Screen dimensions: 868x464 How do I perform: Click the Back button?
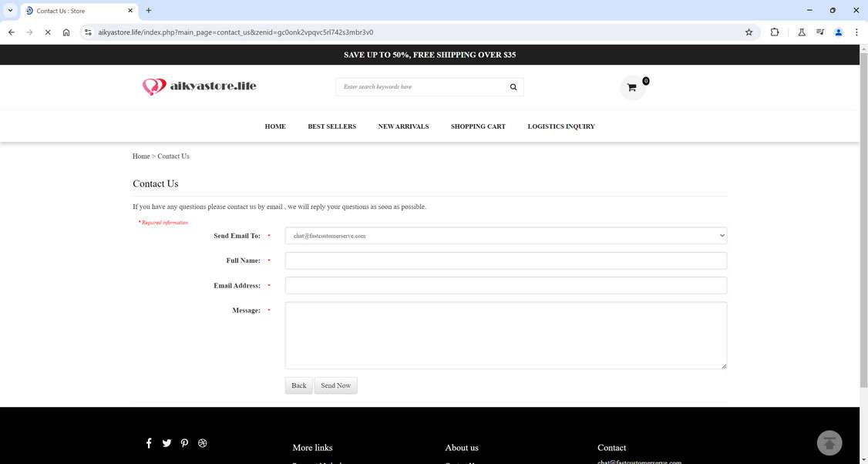(x=299, y=385)
